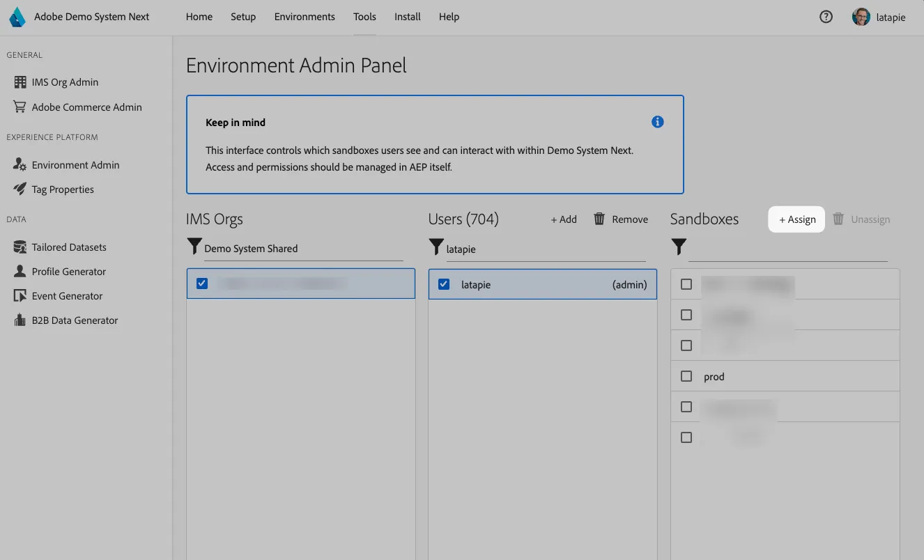Click the + Assign sandbox button
This screenshot has width=924, height=560.
pyautogui.click(x=796, y=219)
